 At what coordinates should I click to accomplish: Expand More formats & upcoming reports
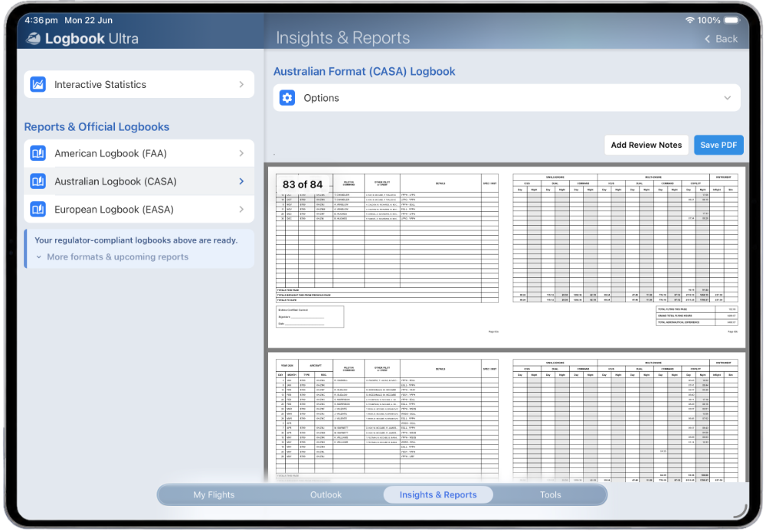(x=113, y=257)
